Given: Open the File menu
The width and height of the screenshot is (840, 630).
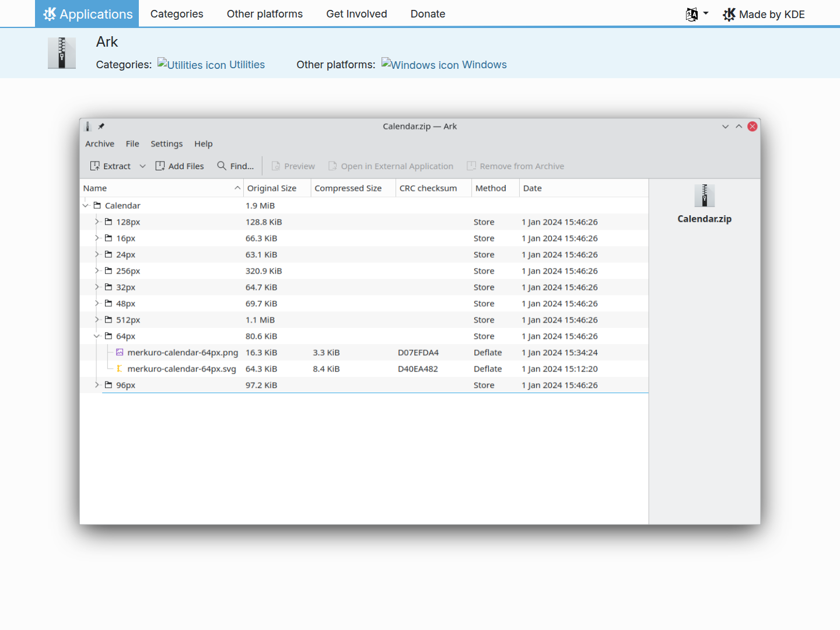Looking at the screenshot, I should tap(132, 144).
